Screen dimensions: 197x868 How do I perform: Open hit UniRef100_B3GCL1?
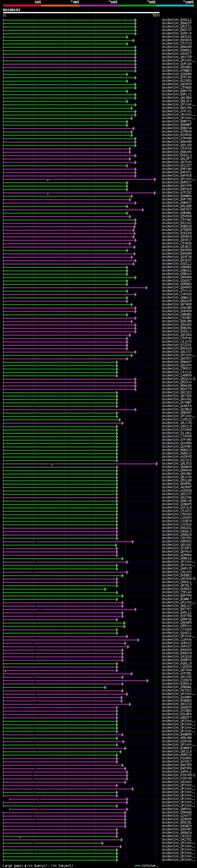(x=177, y=20)
